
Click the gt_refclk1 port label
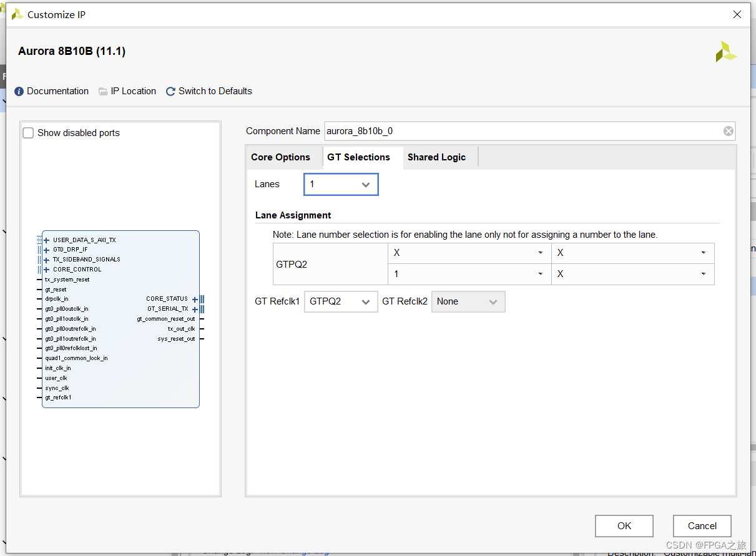tap(58, 397)
